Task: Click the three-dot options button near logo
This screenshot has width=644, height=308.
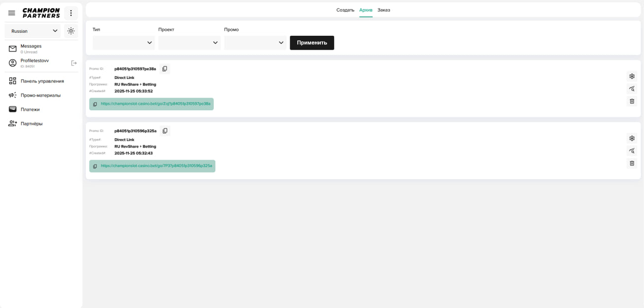Action: coord(71,13)
